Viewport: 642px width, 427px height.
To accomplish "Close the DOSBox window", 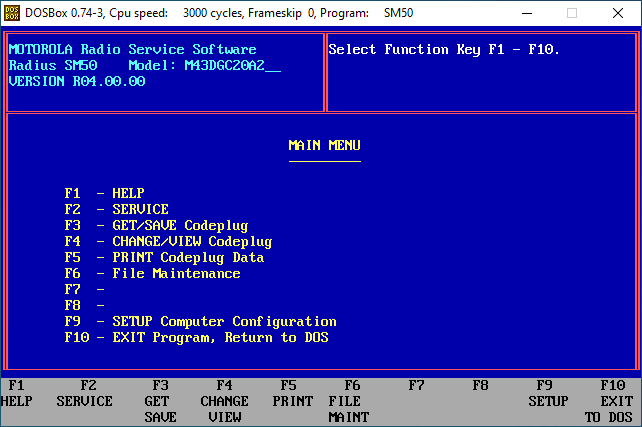I will coord(618,13).
